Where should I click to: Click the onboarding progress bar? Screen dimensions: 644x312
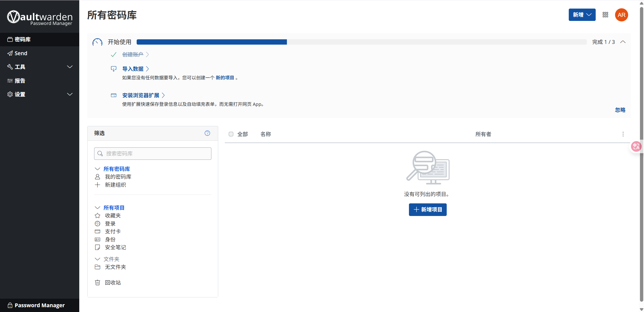pyautogui.click(x=361, y=42)
